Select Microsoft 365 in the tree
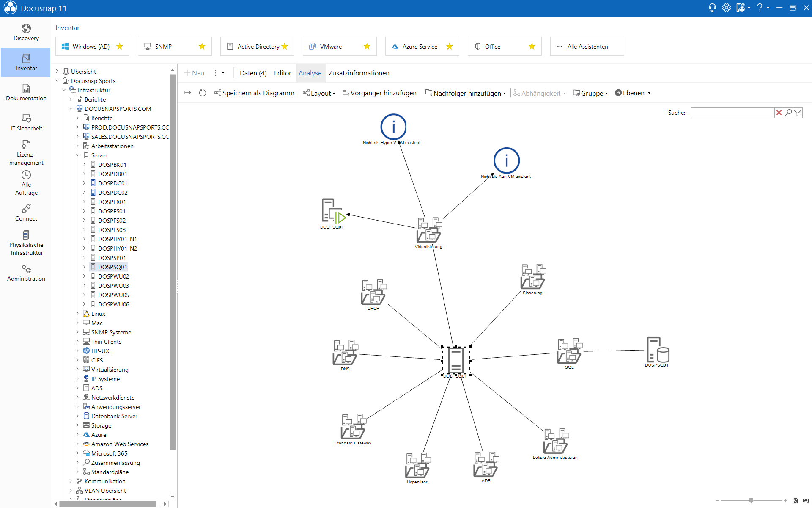The image size is (812, 508). pos(109,453)
